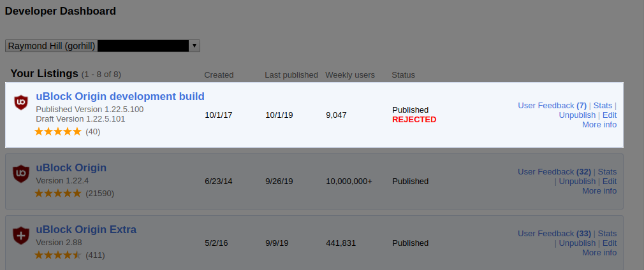This screenshot has height=270, width=644.
Task: View User Feedback (7) for development build
Action: [552, 106]
